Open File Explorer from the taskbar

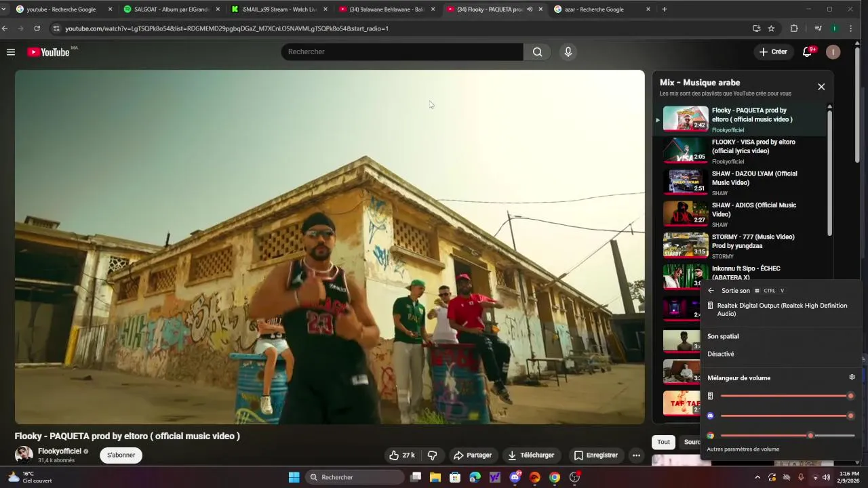pos(435,477)
